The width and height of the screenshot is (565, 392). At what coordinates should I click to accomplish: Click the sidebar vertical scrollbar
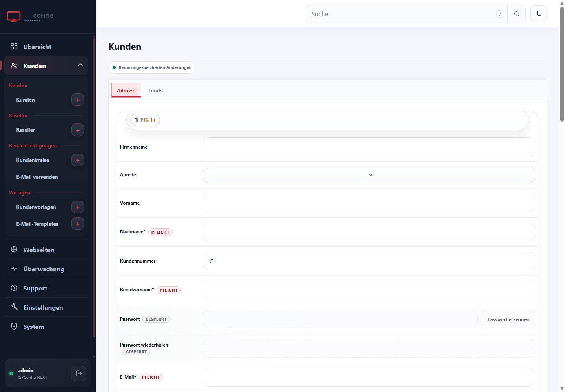coord(94,187)
